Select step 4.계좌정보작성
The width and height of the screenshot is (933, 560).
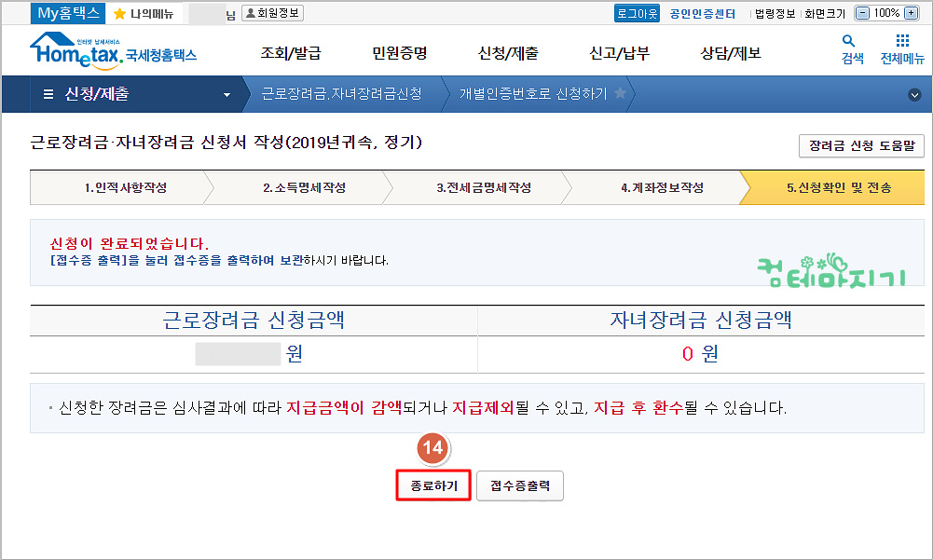point(662,187)
